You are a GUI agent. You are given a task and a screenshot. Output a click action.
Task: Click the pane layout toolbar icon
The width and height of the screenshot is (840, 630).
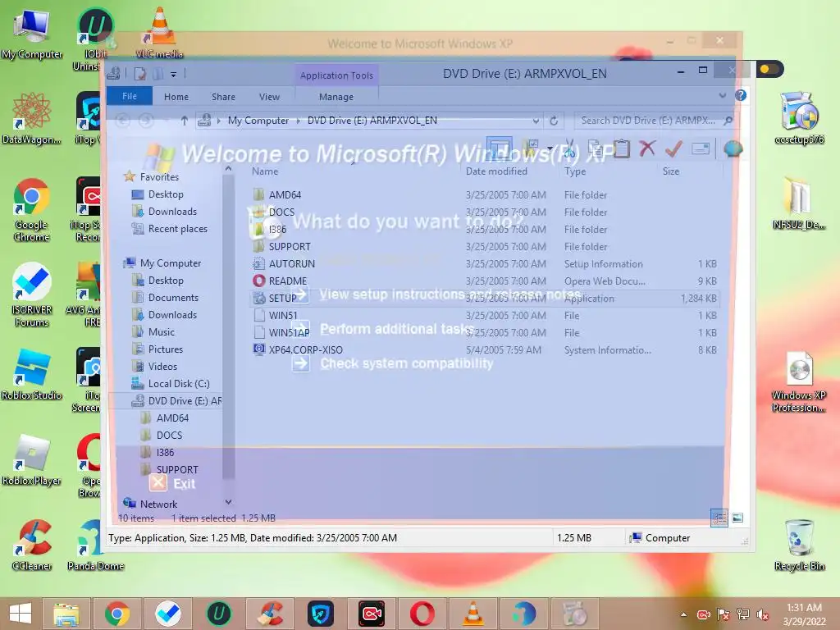click(499, 148)
